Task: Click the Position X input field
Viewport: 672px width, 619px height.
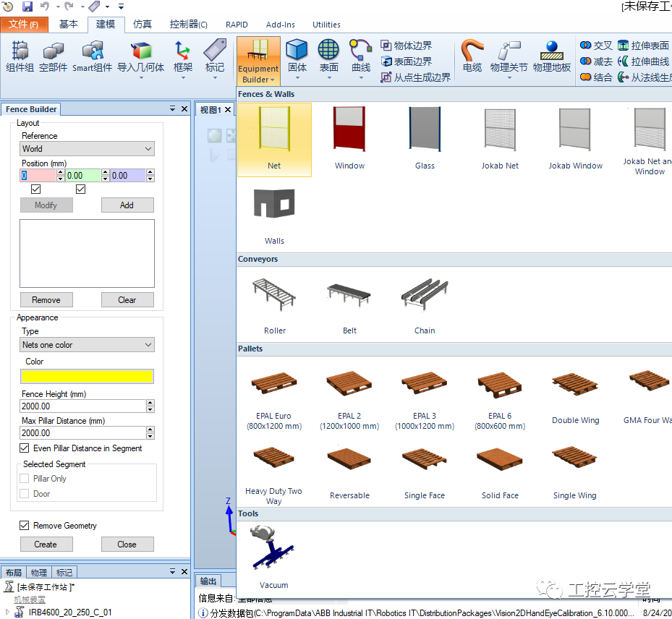Action: click(38, 175)
